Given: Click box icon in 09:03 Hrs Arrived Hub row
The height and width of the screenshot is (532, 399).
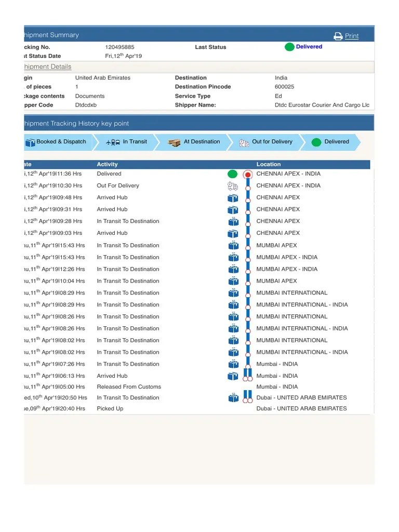Looking at the screenshot, I should click(x=233, y=233).
